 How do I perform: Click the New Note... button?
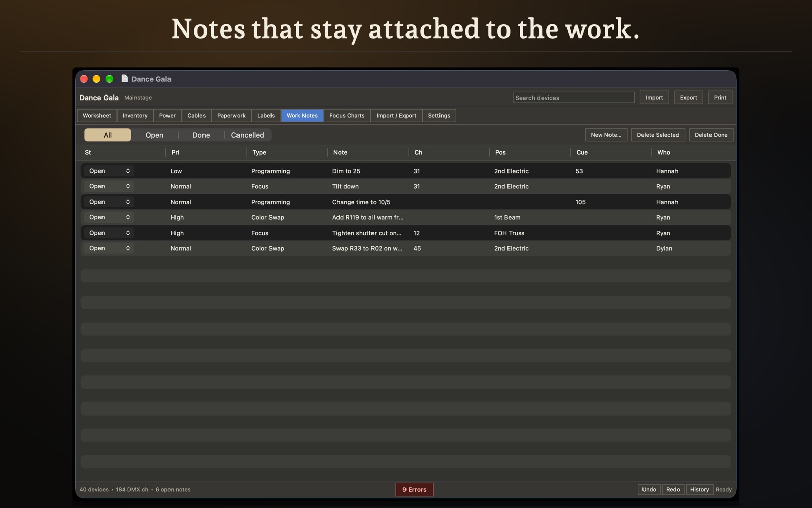(606, 135)
